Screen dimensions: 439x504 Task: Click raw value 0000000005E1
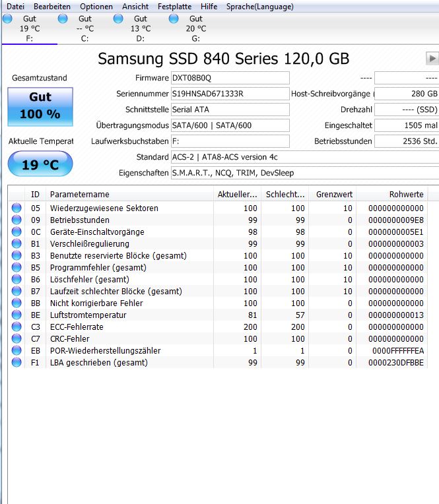click(x=396, y=232)
